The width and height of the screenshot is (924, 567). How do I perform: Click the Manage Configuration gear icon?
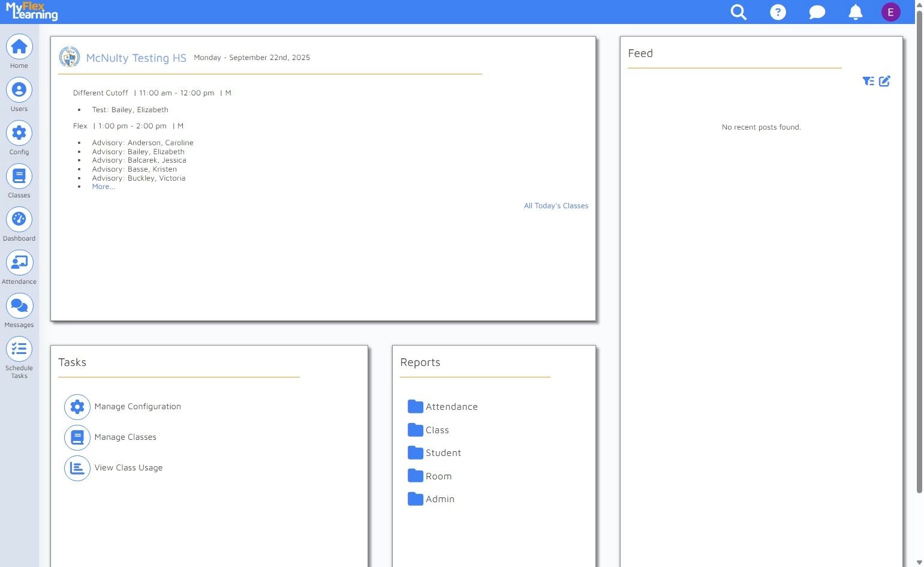point(77,407)
